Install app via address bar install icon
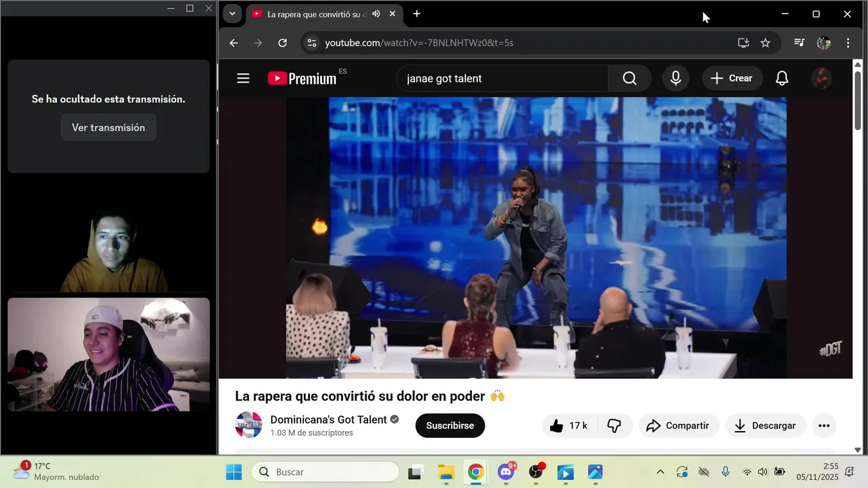868x488 pixels. 744,43
